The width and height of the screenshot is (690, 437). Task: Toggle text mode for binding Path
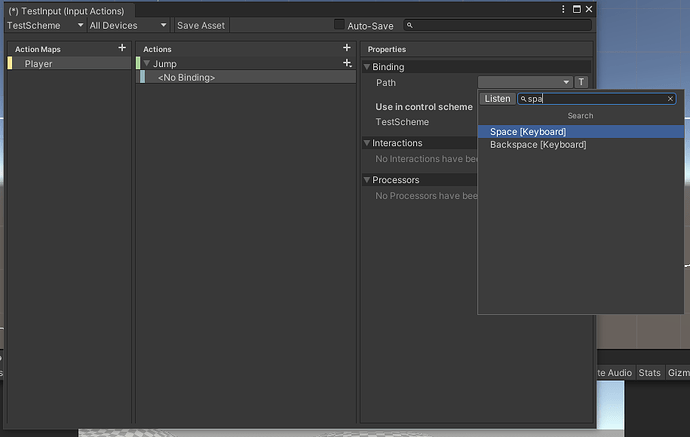point(581,82)
